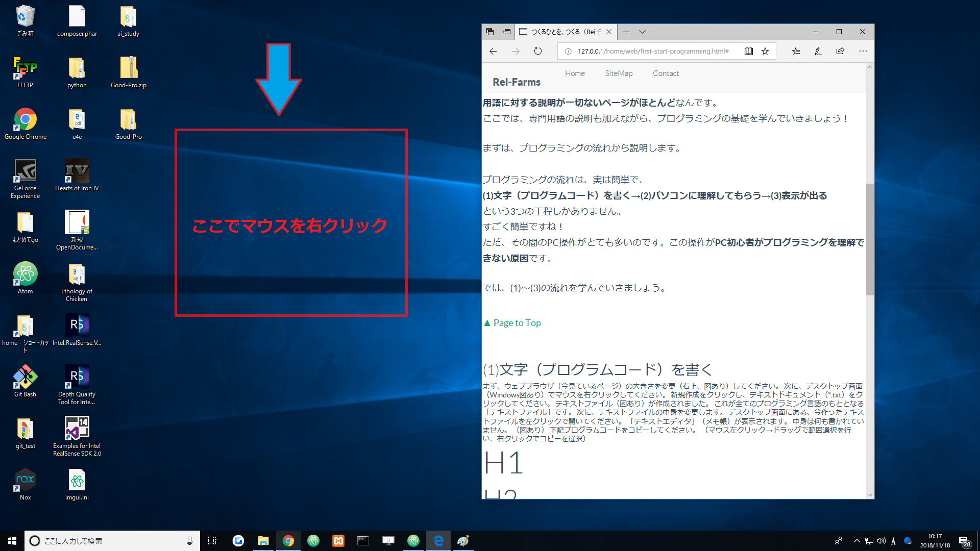The image size is (980, 551).
Task: Open a new Edge tab
Action: 626,32
